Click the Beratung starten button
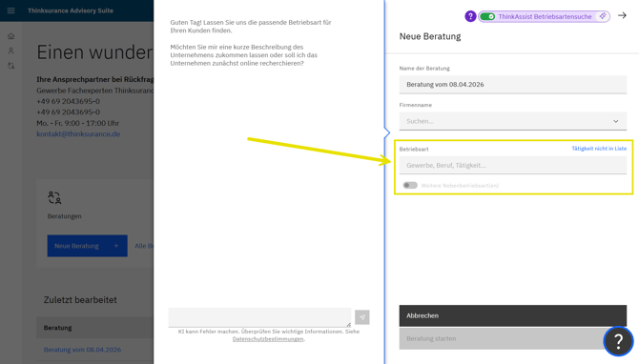 513,339
